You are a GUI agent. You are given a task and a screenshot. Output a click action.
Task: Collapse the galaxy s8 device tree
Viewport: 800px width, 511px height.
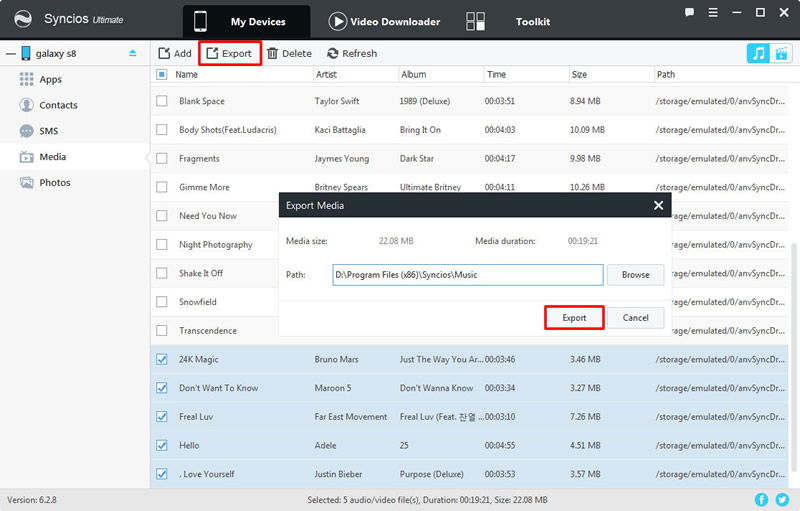pyautogui.click(x=11, y=54)
